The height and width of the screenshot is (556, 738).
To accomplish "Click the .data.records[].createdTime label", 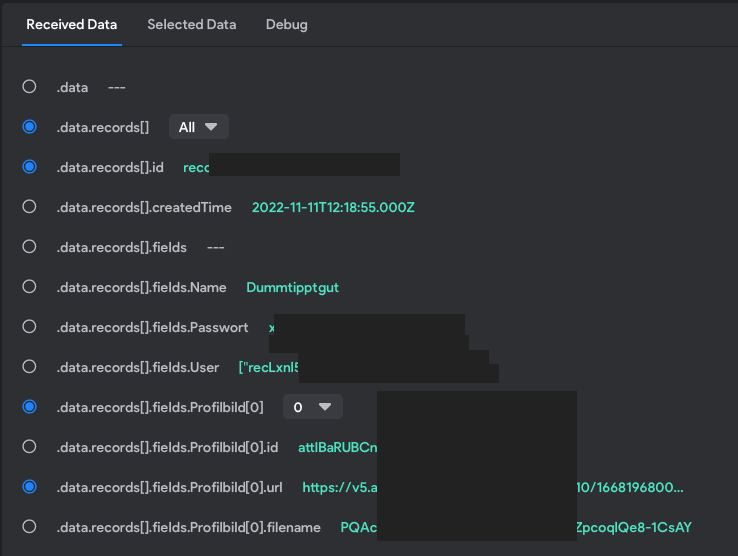I will (144, 208).
